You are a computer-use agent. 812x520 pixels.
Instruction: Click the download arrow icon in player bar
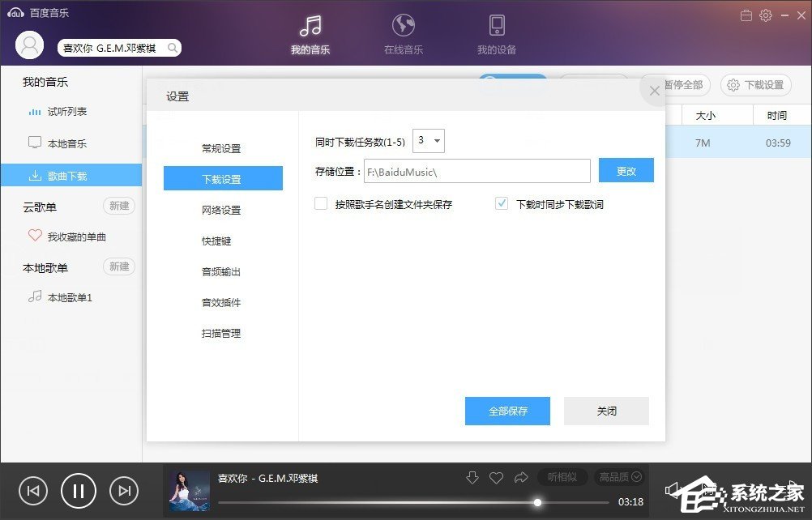472,478
